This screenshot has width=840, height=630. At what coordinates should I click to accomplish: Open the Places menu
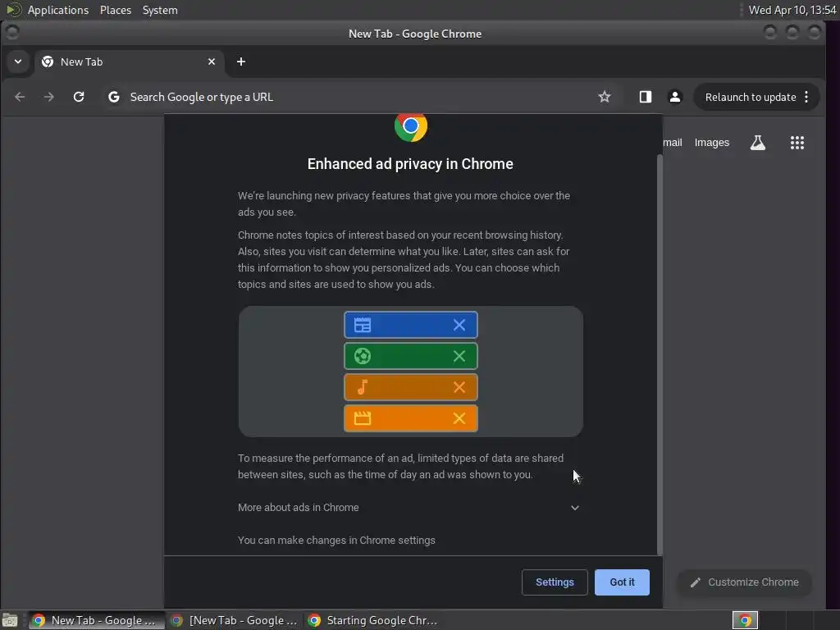click(115, 10)
